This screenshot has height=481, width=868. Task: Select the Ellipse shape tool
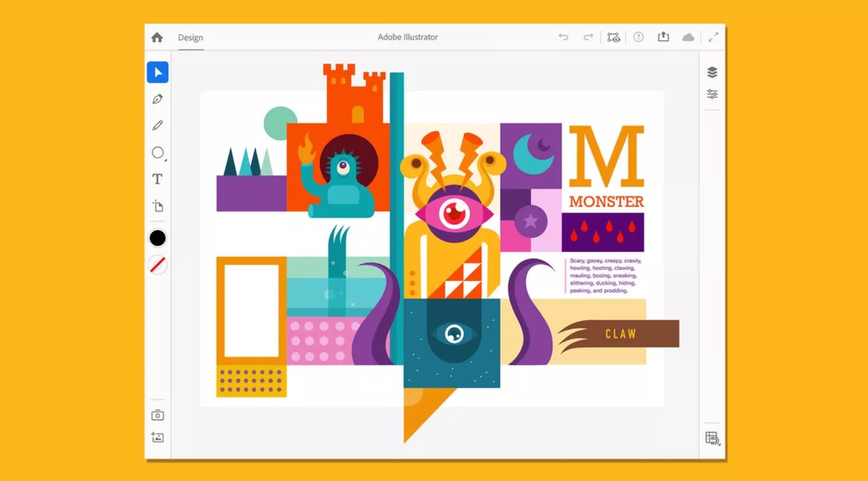pos(158,153)
